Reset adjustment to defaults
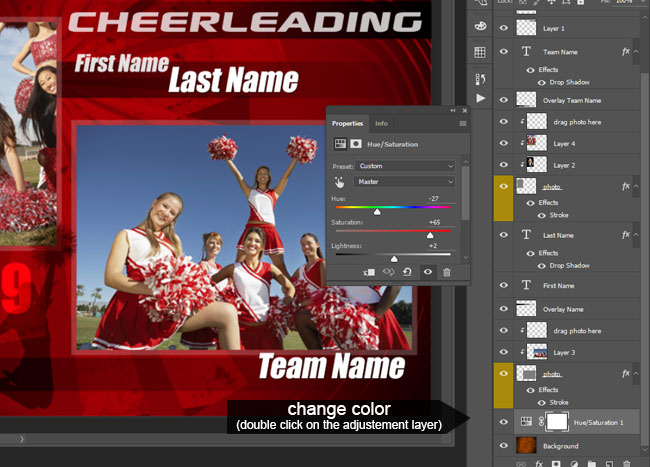This screenshot has height=467, width=650. (x=407, y=272)
